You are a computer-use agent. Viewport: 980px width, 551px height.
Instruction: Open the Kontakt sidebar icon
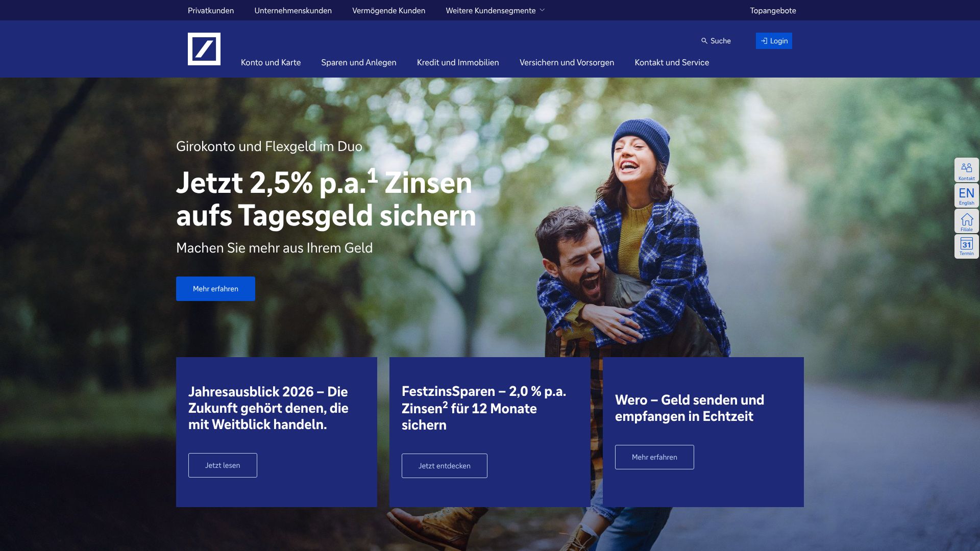(966, 170)
